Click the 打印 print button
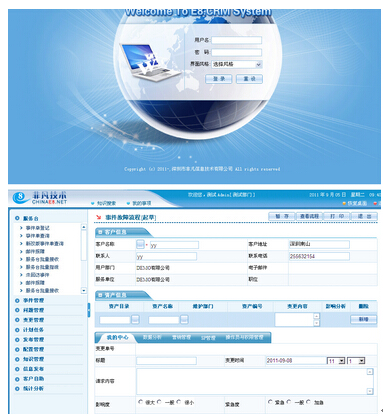Image resolution: width=383 pixels, height=419 pixels. [337, 216]
